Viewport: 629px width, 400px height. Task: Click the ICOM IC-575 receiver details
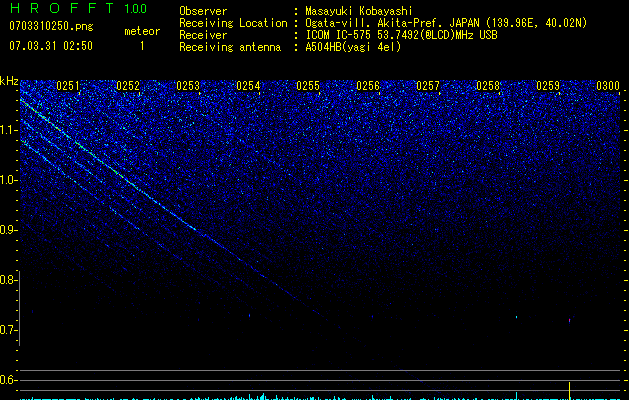(401, 35)
